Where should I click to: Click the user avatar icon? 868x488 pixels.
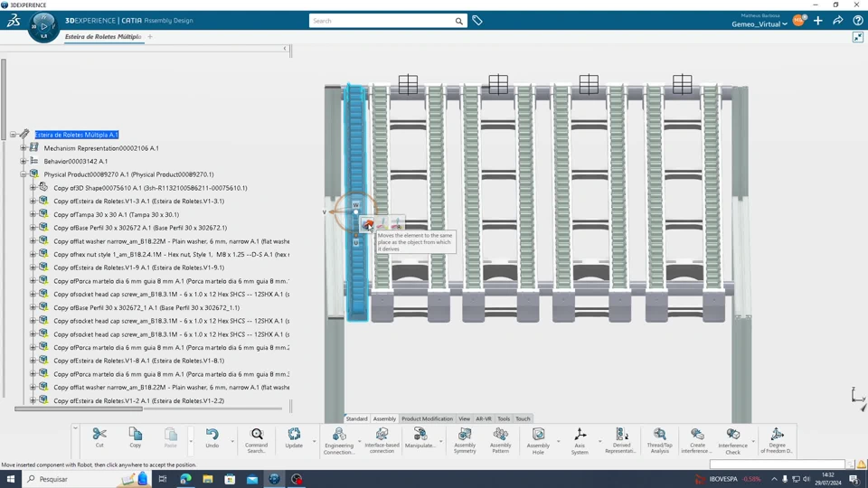[x=798, y=21]
